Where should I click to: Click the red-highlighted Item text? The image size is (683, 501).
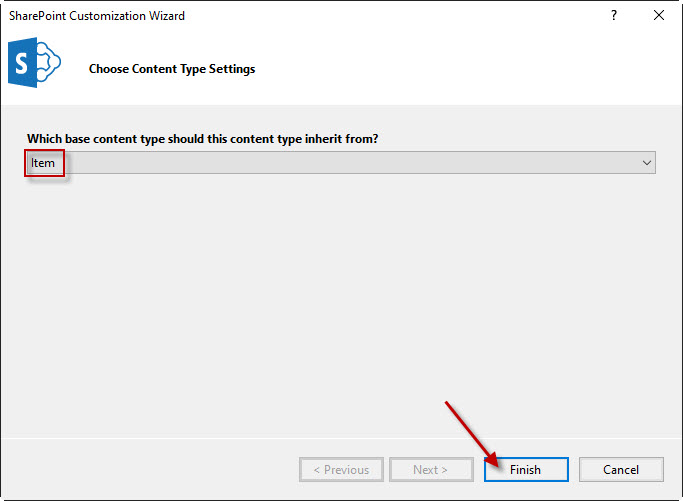point(44,163)
